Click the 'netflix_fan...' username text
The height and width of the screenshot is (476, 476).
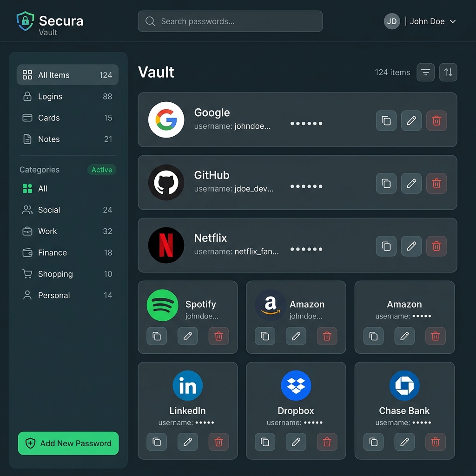(x=257, y=251)
